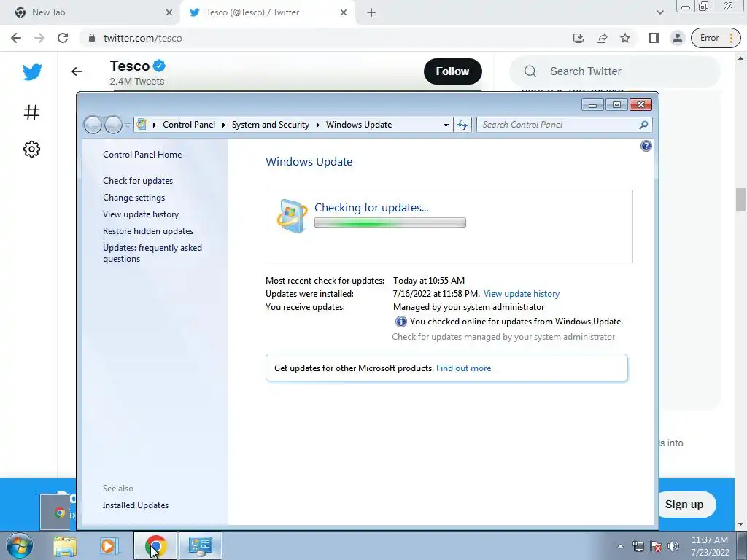
Task: Expand the Control Panel breadcrumb arrow
Action: coord(223,125)
